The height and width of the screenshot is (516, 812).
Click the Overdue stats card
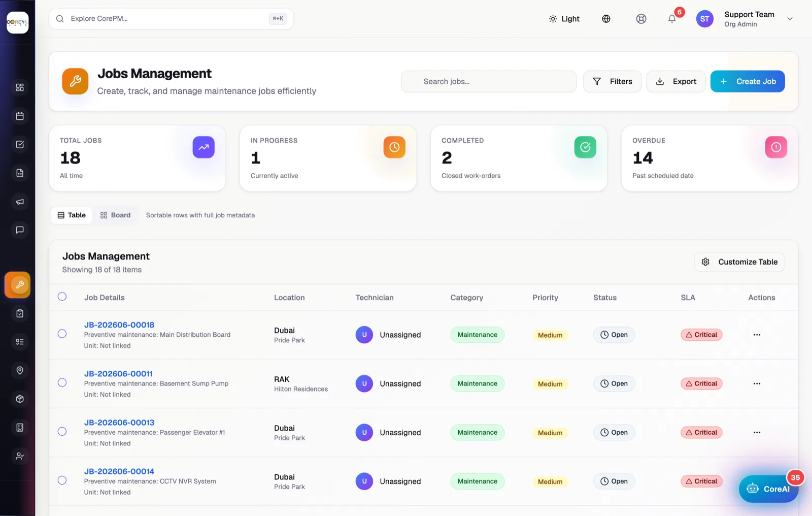click(709, 158)
